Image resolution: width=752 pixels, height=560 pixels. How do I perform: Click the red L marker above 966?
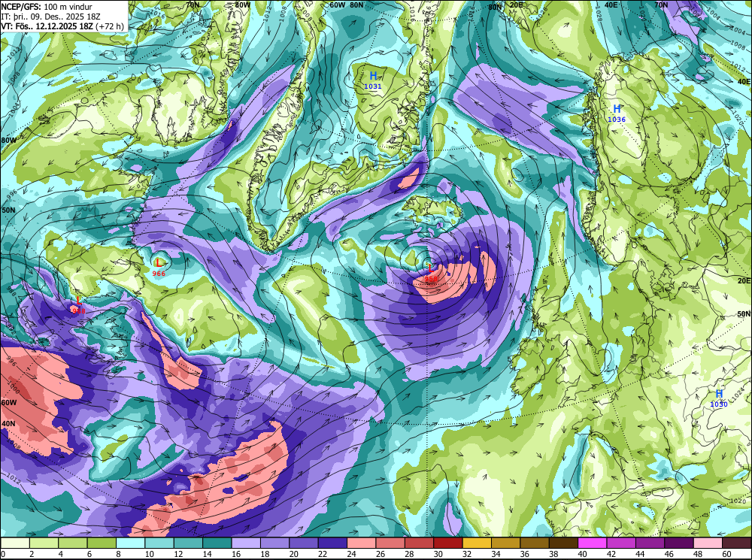click(x=159, y=263)
